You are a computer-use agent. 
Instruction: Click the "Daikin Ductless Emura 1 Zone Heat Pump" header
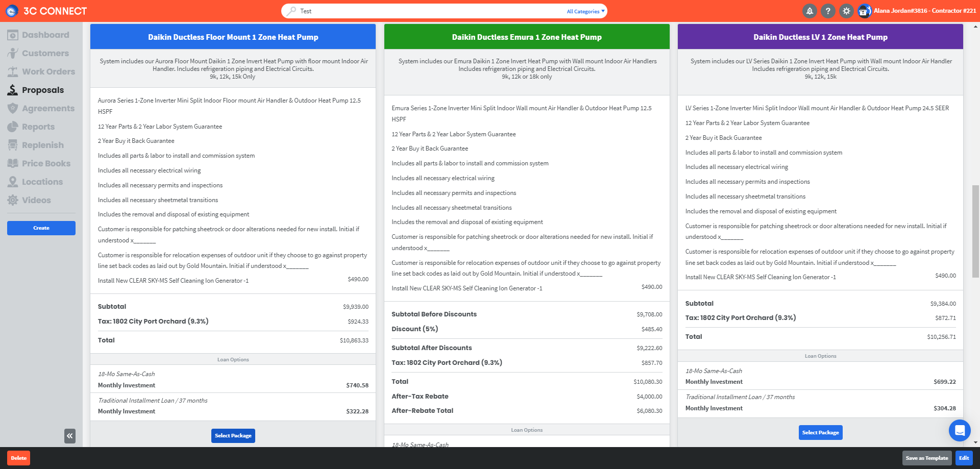click(527, 37)
